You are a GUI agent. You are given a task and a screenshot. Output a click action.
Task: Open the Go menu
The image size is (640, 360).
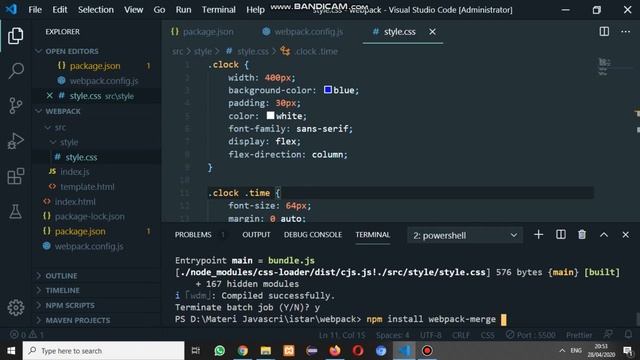(159, 9)
